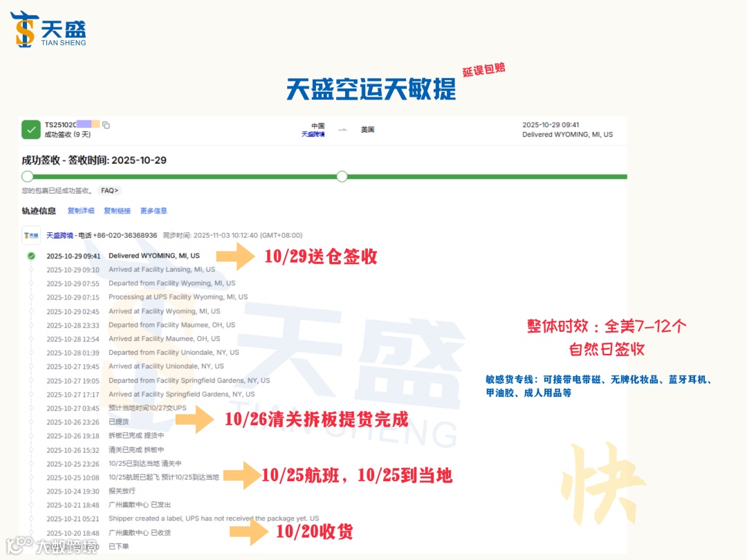Copy tracking number with copy icon
Viewport: 747px width, 560px height.
pyautogui.click(x=107, y=124)
